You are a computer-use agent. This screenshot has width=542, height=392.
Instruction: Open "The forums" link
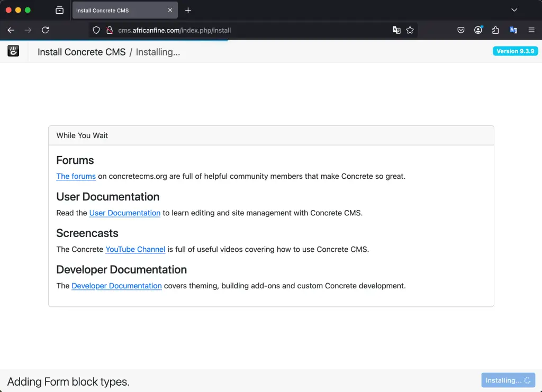(76, 176)
